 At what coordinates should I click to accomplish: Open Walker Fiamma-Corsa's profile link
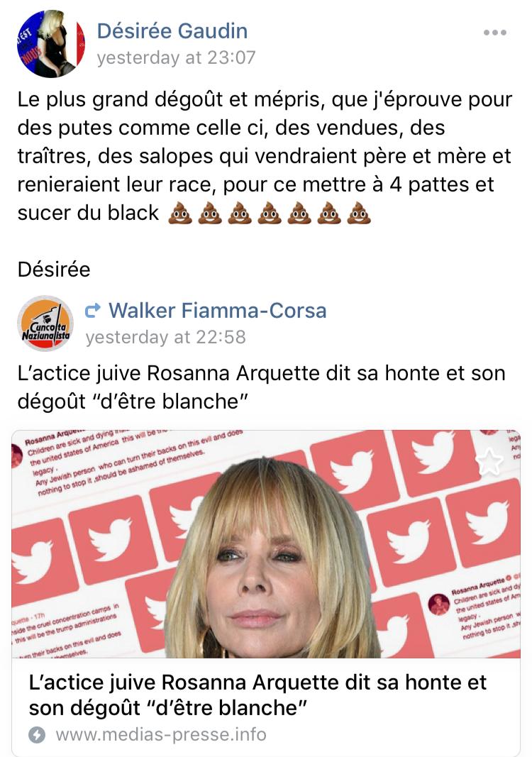[x=217, y=311]
